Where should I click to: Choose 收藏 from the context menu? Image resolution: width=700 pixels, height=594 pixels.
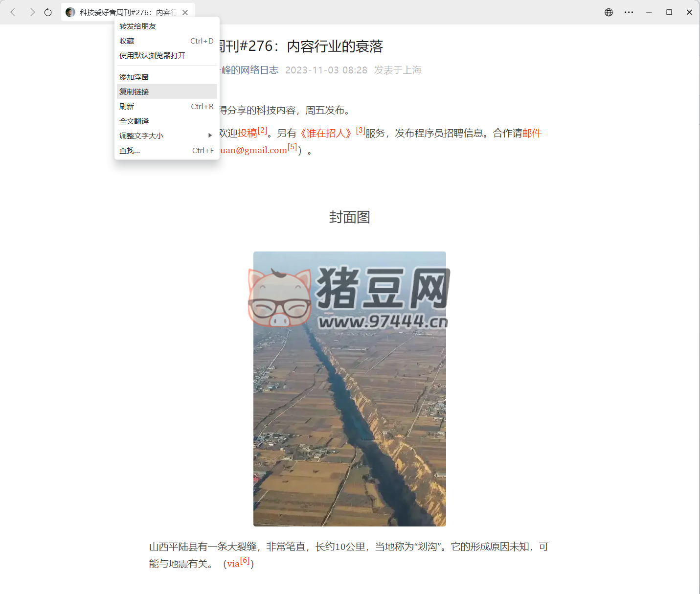pyautogui.click(x=127, y=41)
